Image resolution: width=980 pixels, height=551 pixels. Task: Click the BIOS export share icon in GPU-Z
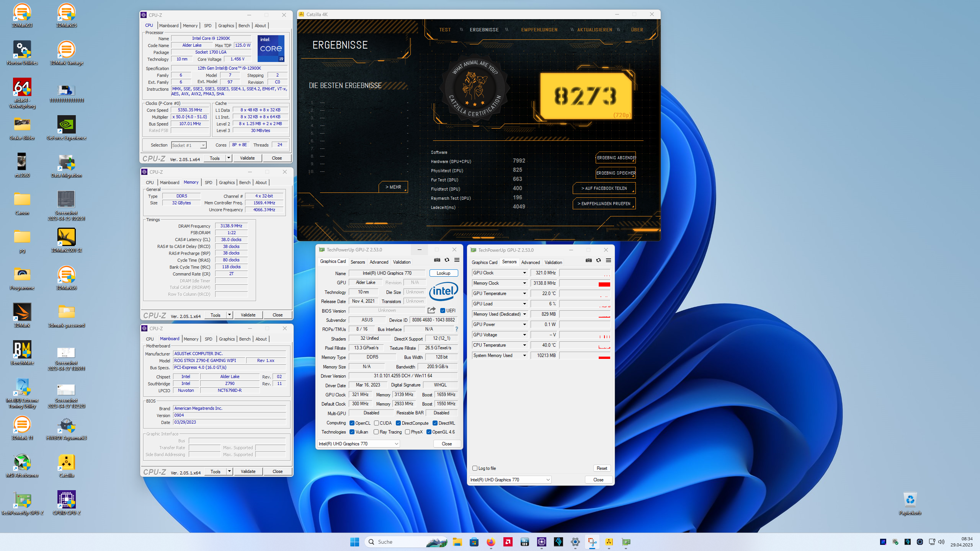pos(431,310)
